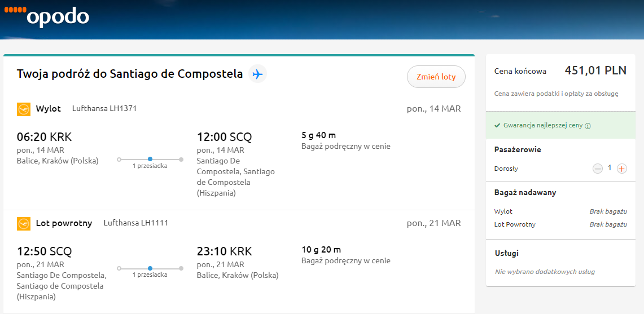This screenshot has width=644, height=314.
Task: Click green checkmark near Gwarancja najlepszej ceny
Action: click(497, 126)
